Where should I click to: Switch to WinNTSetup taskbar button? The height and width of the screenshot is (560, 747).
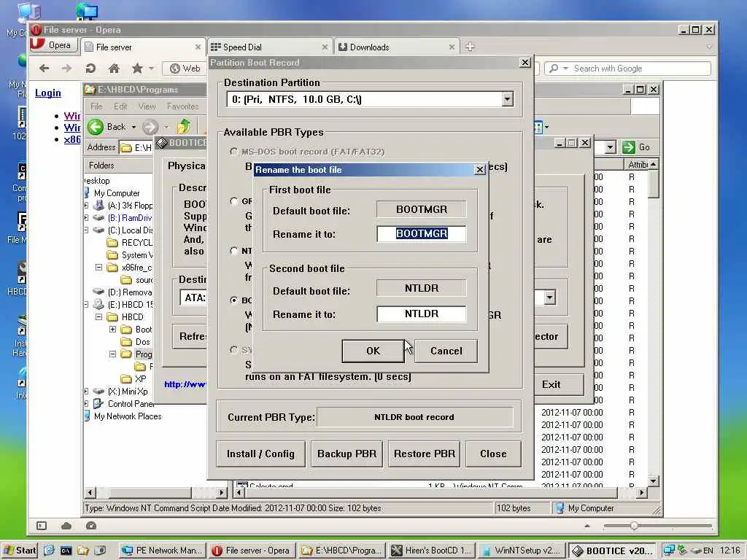[x=521, y=551]
